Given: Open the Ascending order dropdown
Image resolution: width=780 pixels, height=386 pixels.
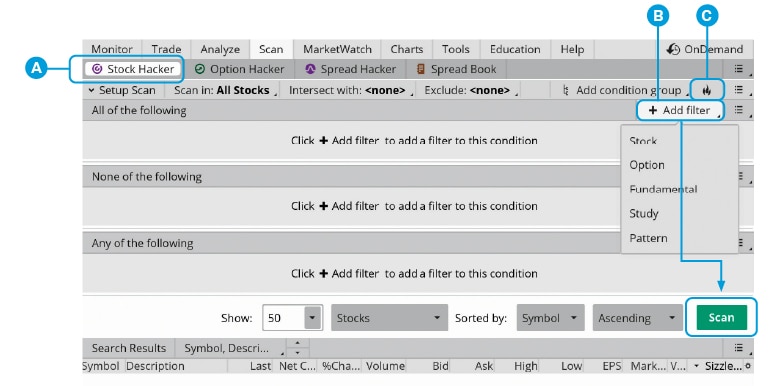Looking at the screenshot, I should click(x=637, y=318).
